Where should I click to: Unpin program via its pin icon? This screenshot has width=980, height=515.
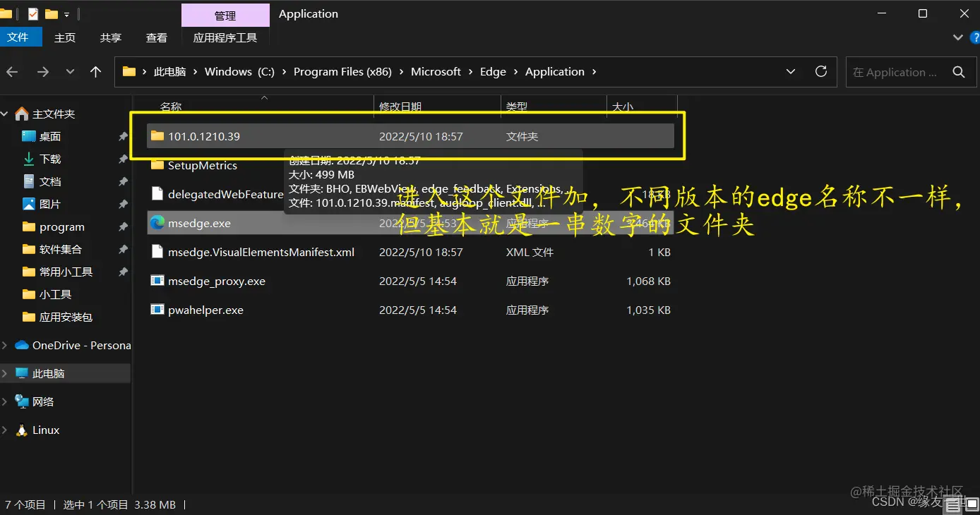[x=123, y=226]
